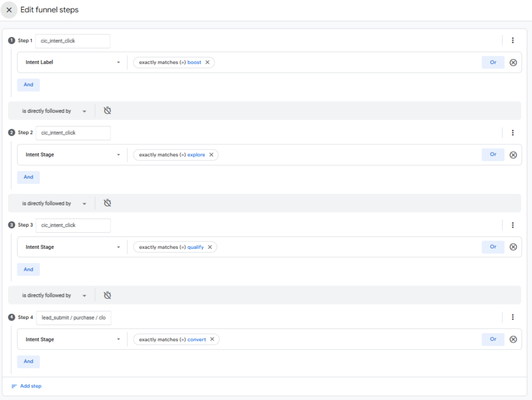The height and width of the screenshot is (400, 532).
Task: Remove the Intent Stage condition in Step 2
Action: click(513, 155)
